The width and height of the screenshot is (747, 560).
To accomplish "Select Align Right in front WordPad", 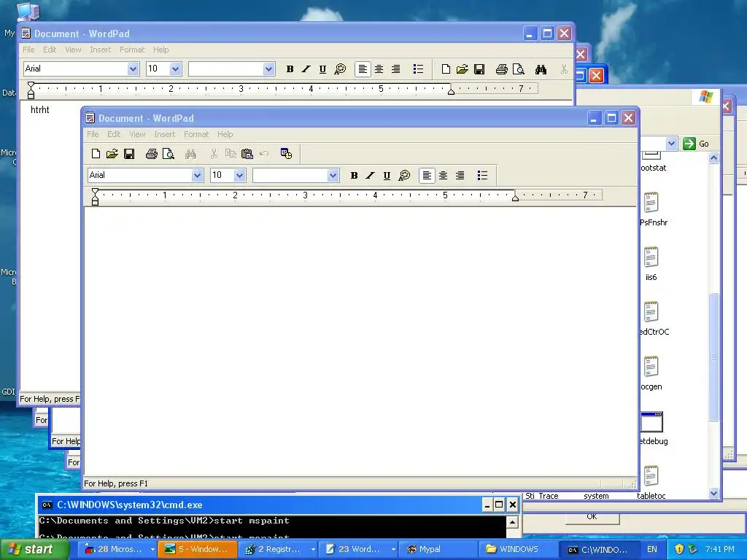I will (x=460, y=175).
